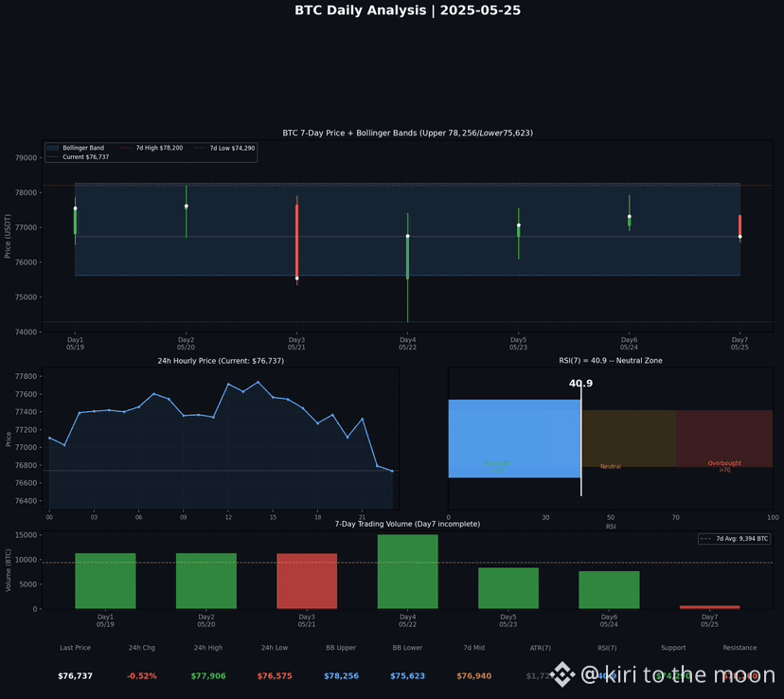
Task: Click the Day1 candlestick in the price chart
Action: 76,221
